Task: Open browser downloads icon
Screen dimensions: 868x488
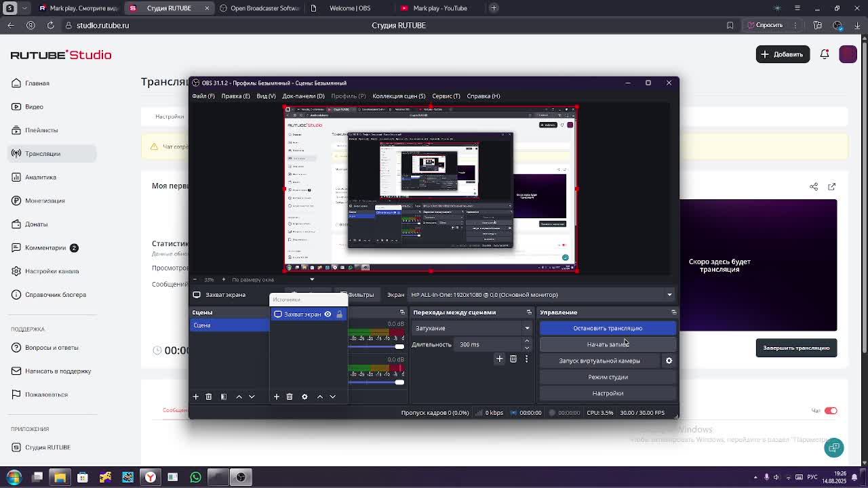Action: pos(857,25)
